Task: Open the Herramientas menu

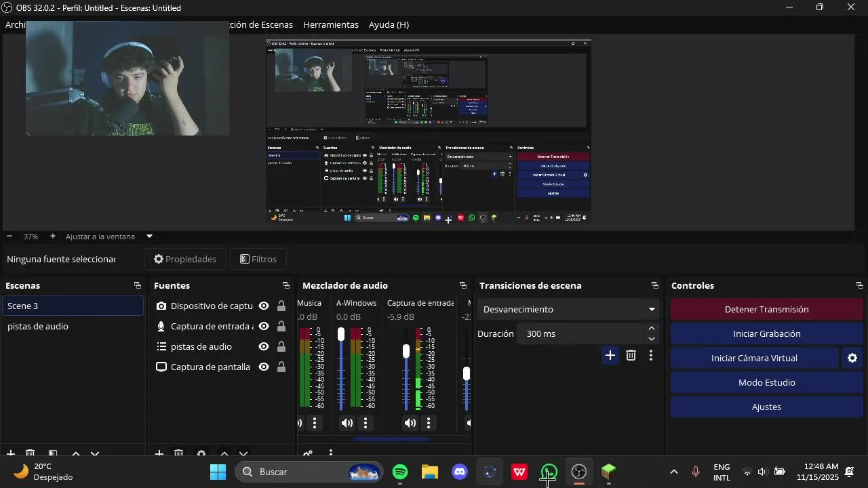Action: 331,24
